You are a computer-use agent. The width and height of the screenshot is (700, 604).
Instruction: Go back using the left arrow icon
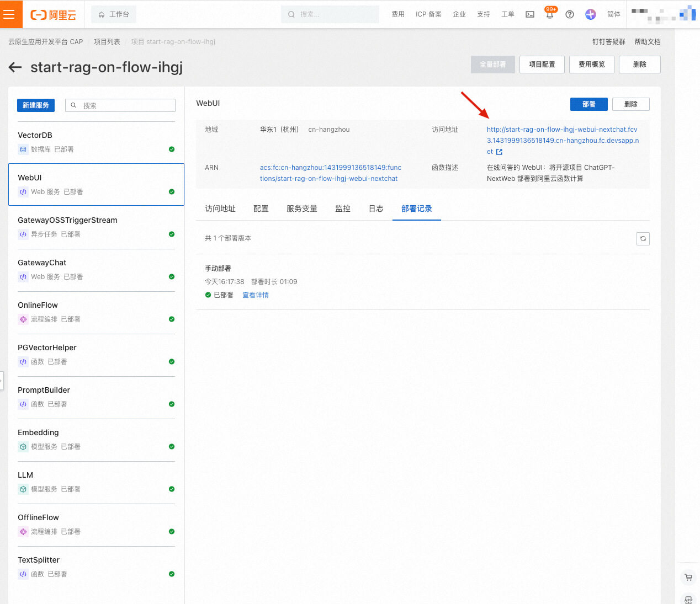tap(15, 67)
